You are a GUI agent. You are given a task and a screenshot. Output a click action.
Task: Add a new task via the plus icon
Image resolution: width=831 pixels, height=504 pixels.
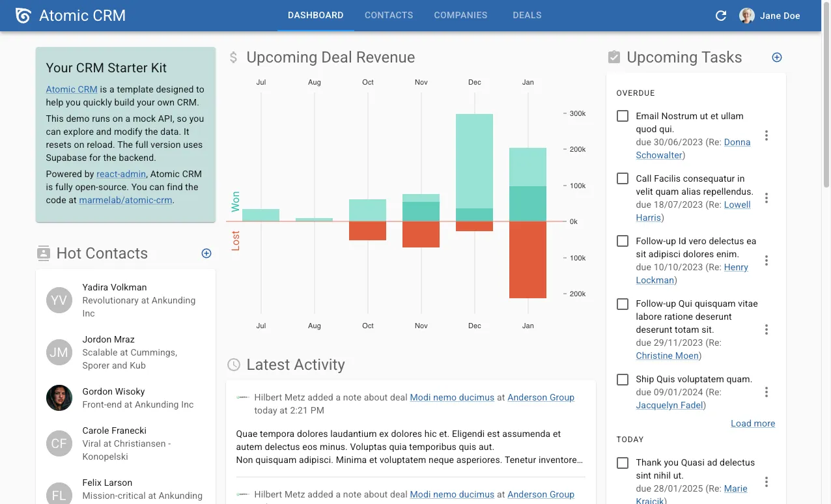[776, 57]
